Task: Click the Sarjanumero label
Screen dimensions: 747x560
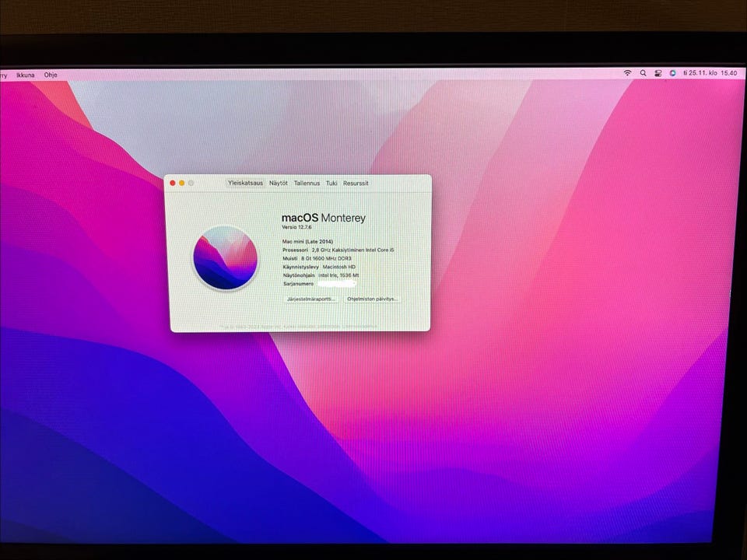Action: coord(298,284)
